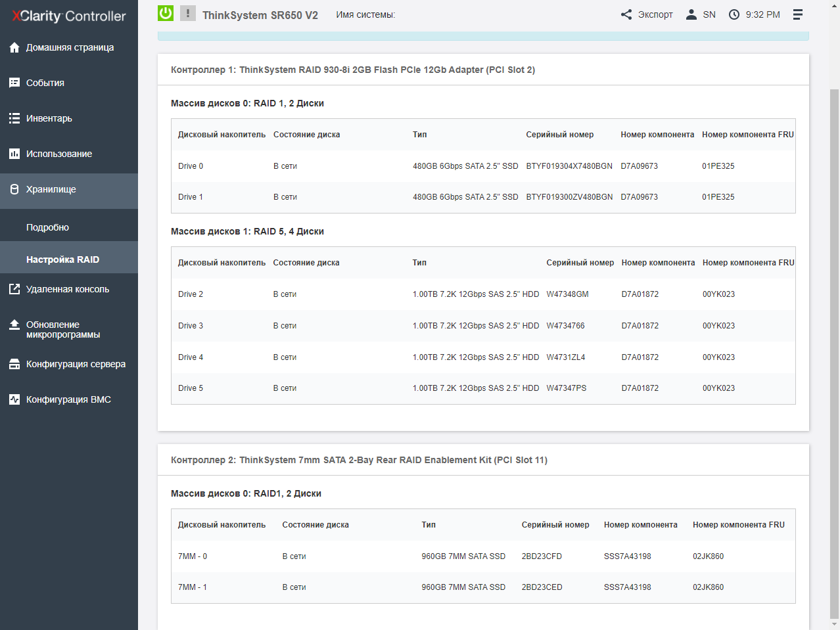Click the Удаленная консоль launch icon
The image size is (840, 630).
(14, 289)
